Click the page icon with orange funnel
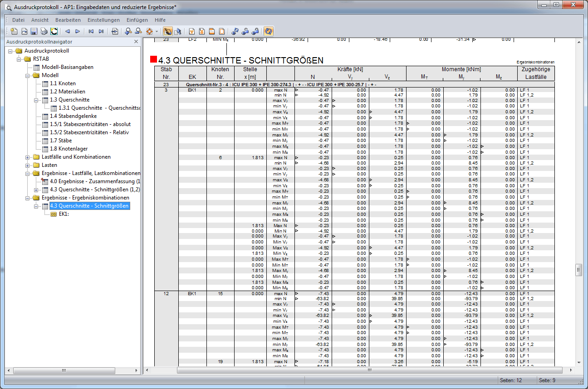The image size is (588, 389). tap(192, 31)
